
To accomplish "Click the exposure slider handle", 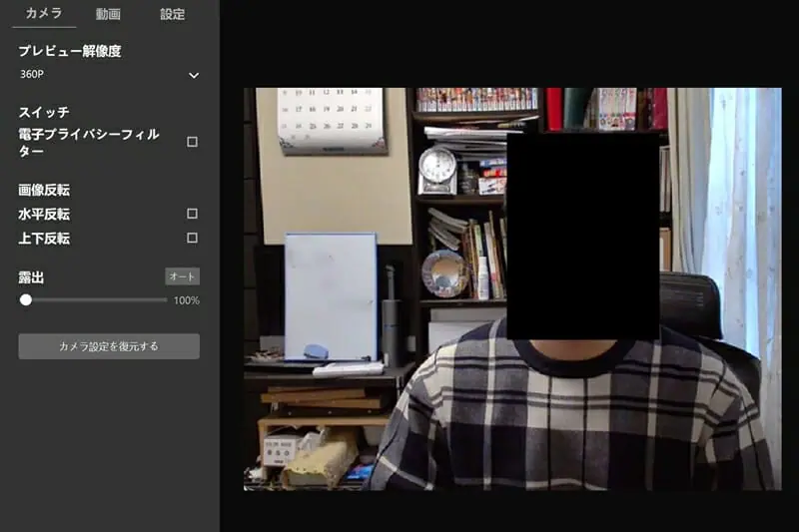I will (x=26, y=299).
